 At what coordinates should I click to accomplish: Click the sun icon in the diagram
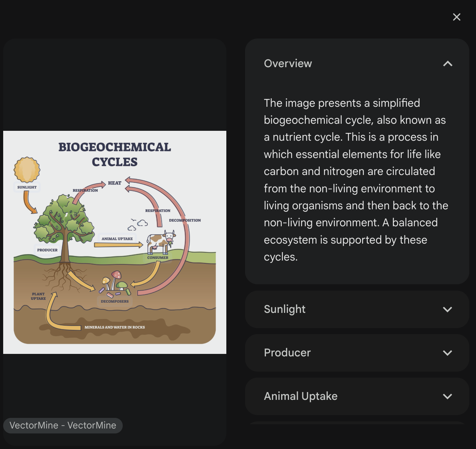click(27, 170)
